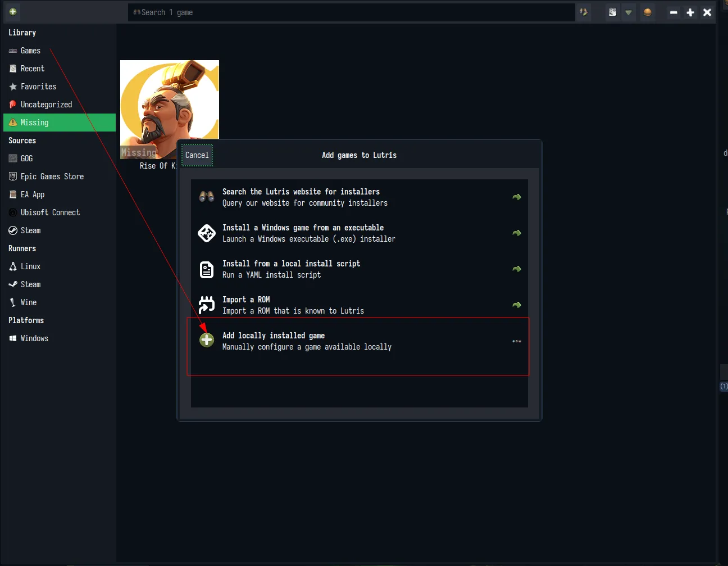Viewport: 728px width, 566px height.
Task: Click the arrow beside local install script
Action: coord(517,269)
